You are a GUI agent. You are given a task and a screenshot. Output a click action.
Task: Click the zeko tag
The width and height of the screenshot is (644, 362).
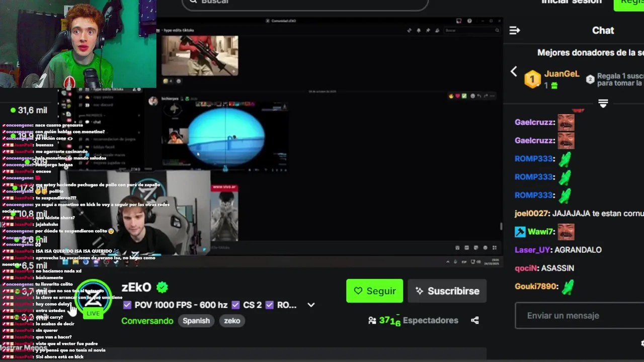coord(232,321)
